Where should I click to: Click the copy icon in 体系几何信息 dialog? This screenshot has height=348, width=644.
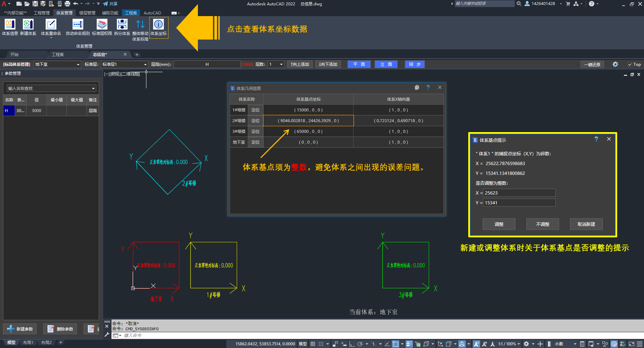tap(417, 88)
